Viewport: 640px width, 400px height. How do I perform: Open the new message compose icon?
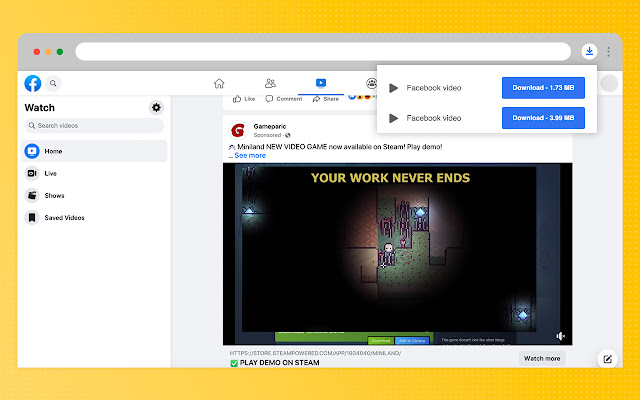607,359
